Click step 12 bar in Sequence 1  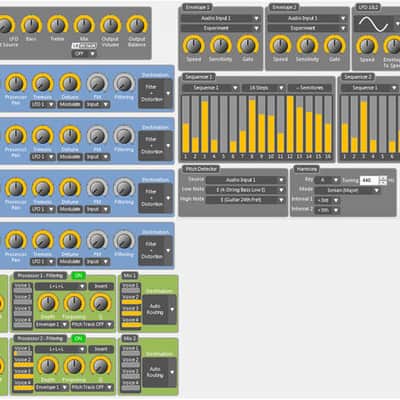click(290, 124)
